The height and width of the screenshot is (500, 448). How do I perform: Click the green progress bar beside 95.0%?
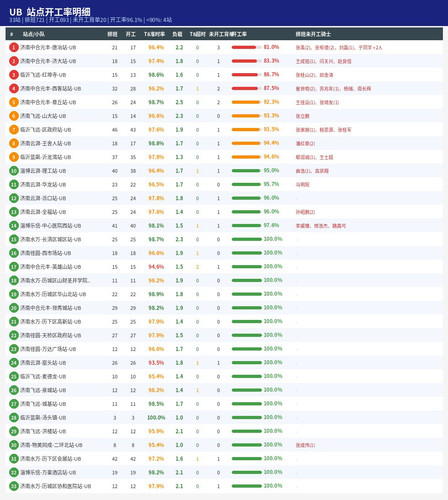click(247, 171)
